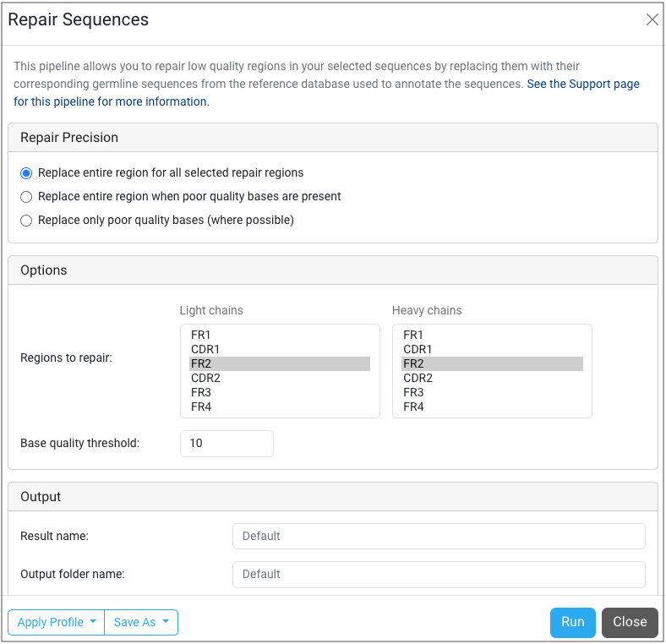Close the Repair Sequences dialog with X icon
The height and width of the screenshot is (644, 666).
[x=652, y=20]
